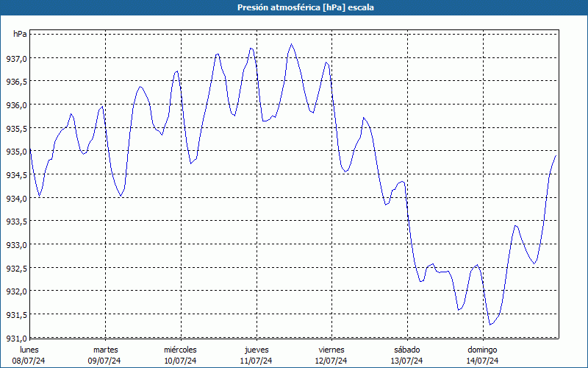Click the 'domingo' day label
588x368 pixels.
[x=482, y=350]
